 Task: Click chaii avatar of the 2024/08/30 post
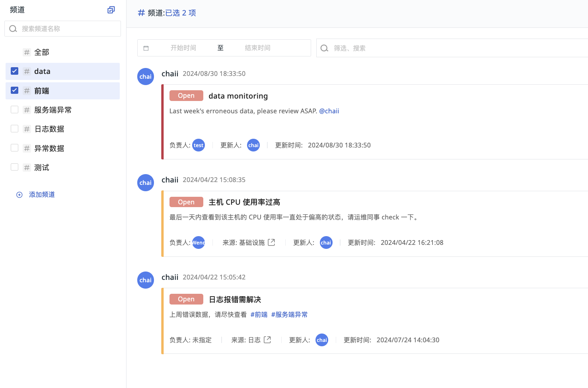146,76
